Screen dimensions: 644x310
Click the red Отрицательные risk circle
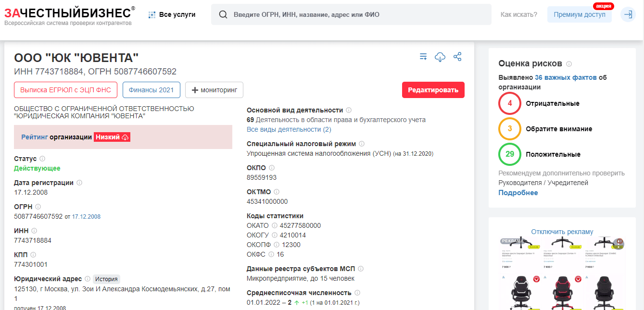pos(510,103)
